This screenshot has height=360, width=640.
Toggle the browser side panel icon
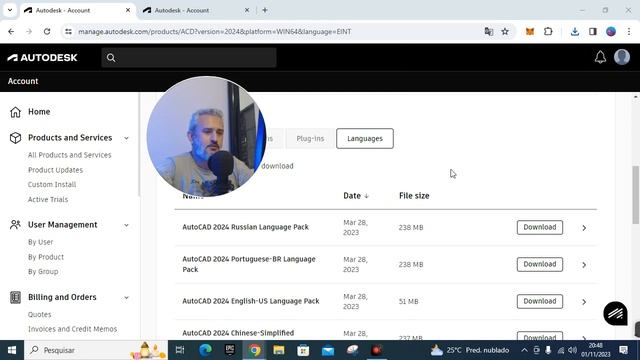click(x=593, y=31)
